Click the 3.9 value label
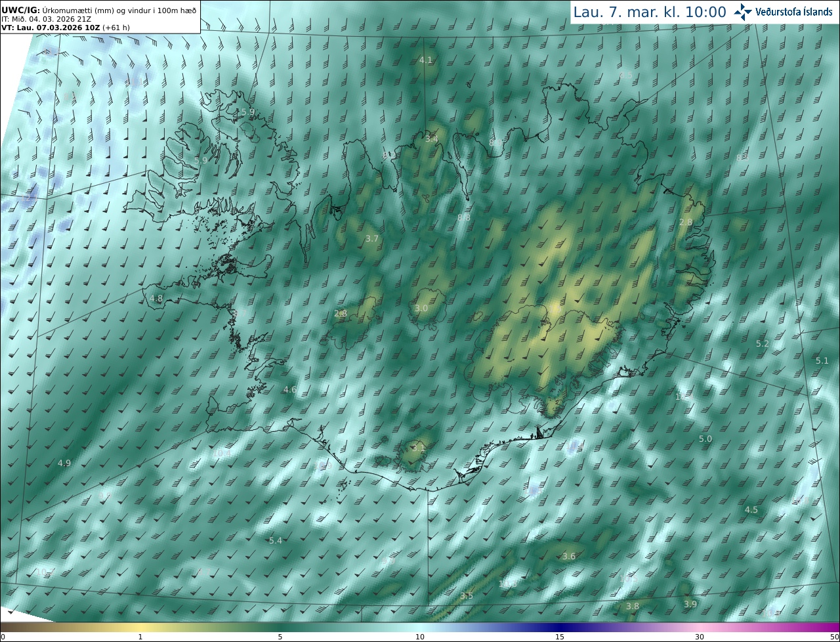The height and width of the screenshot is (642, 840). [x=690, y=605]
